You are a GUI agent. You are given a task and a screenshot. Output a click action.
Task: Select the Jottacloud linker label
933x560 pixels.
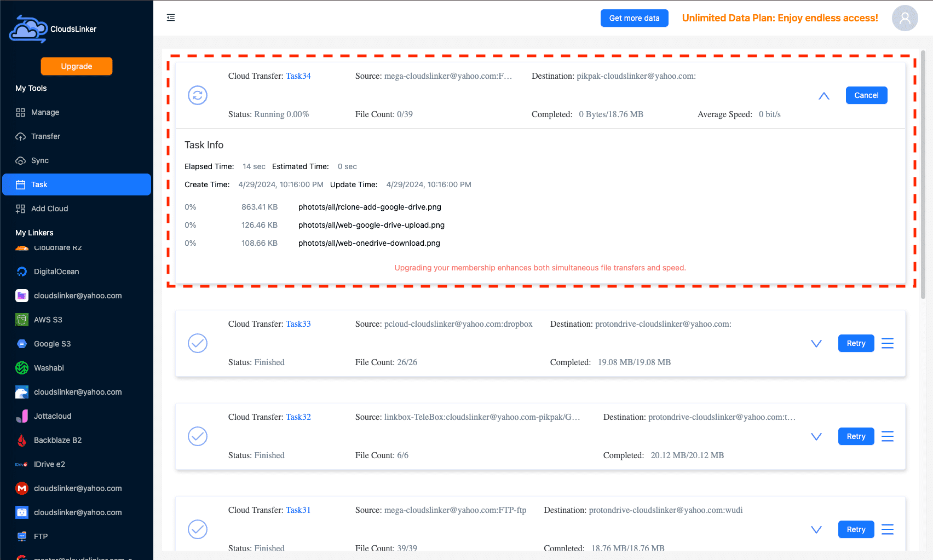[x=53, y=416]
